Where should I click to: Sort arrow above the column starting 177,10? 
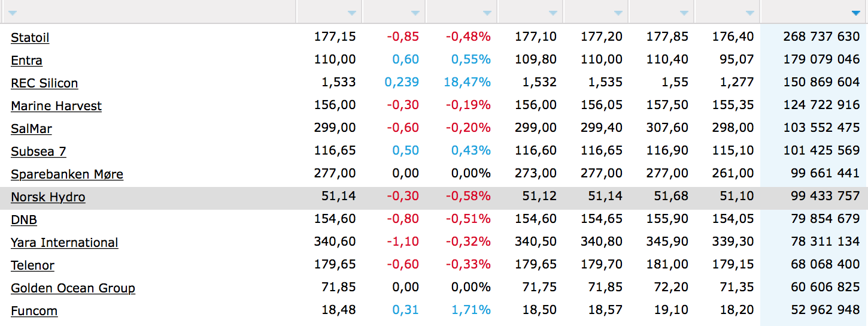point(553,13)
